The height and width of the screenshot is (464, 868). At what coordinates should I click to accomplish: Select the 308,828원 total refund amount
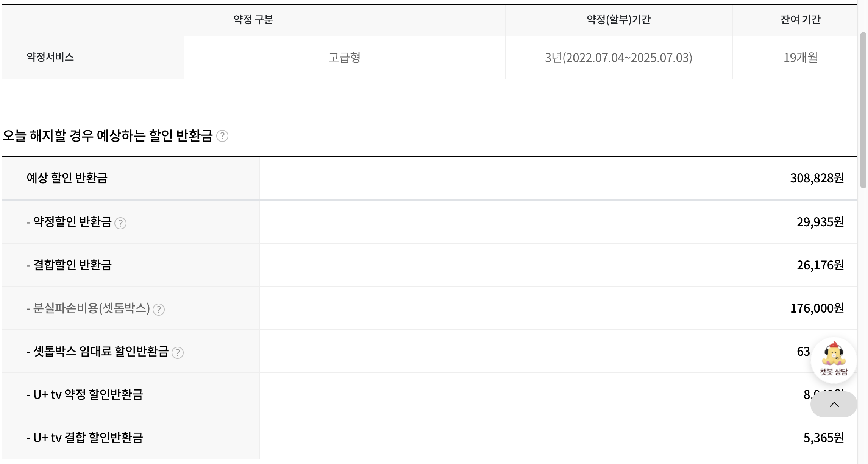(816, 178)
